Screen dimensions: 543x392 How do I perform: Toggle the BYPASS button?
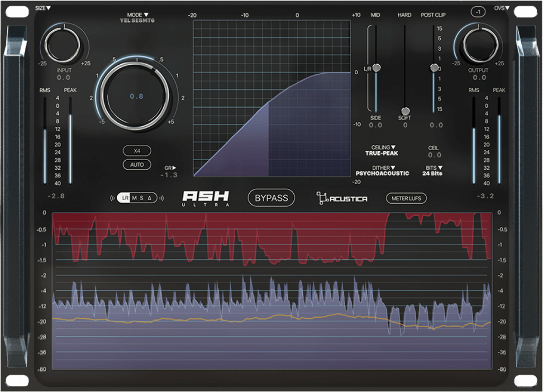(271, 198)
